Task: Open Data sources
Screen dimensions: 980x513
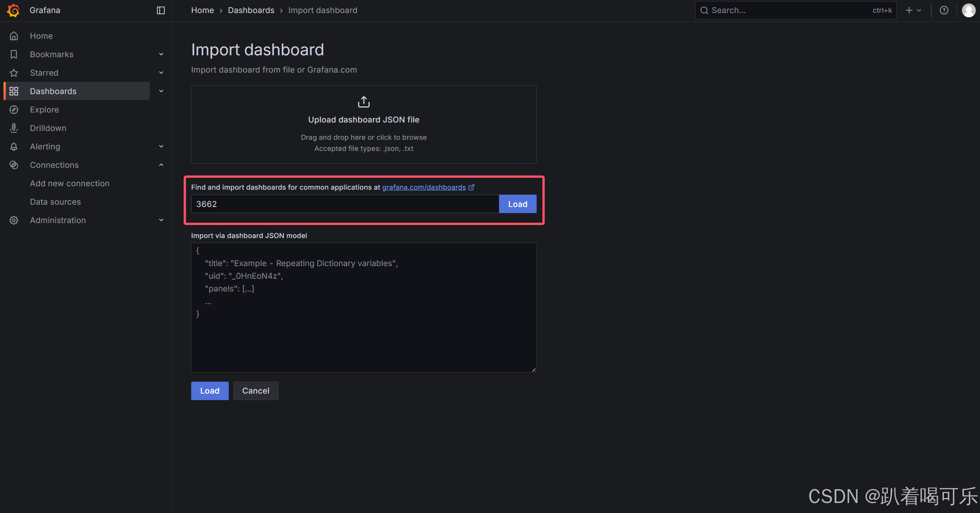Action: tap(55, 202)
